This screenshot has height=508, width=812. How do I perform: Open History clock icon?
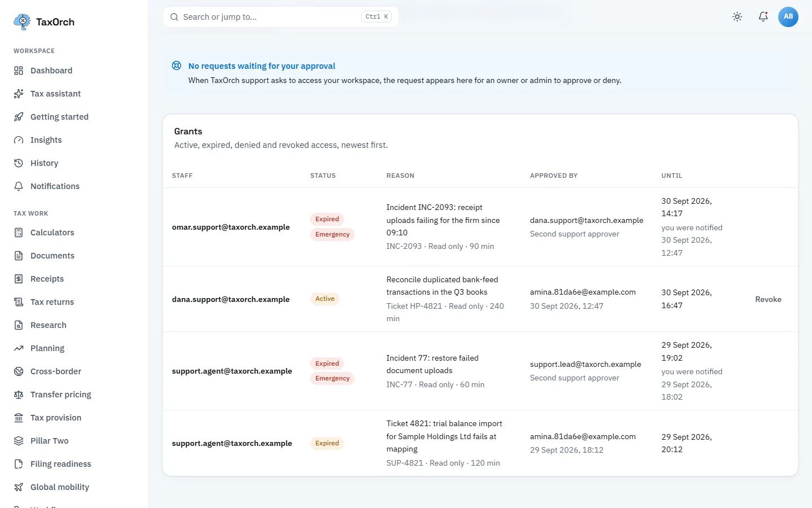[x=19, y=163]
